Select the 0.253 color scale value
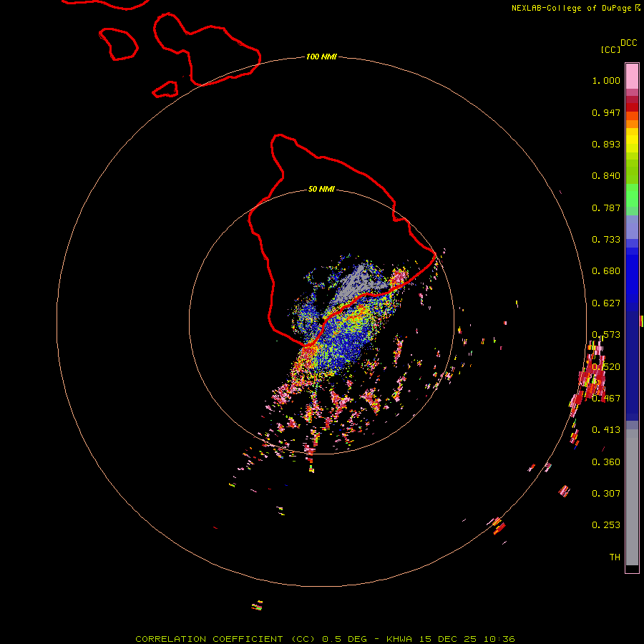 pyautogui.click(x=606, y=525)
